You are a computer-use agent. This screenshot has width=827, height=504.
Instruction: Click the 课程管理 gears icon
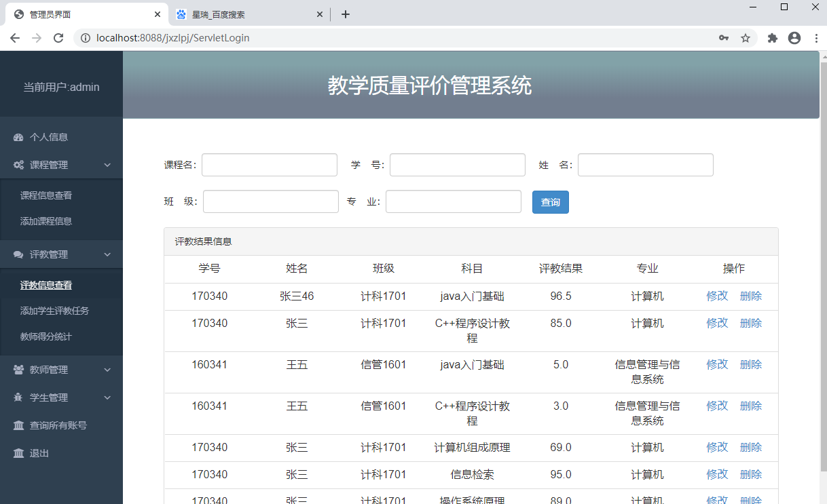tap(19, 165)
